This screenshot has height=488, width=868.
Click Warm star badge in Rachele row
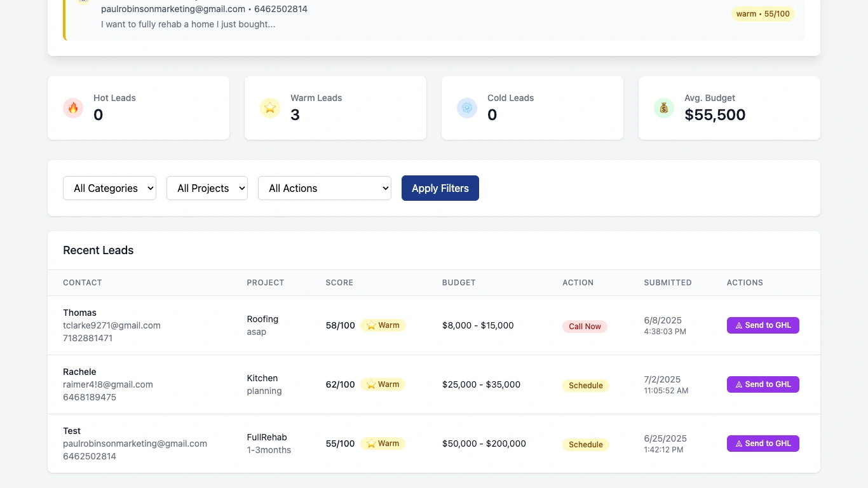click(x=383, y=384)
